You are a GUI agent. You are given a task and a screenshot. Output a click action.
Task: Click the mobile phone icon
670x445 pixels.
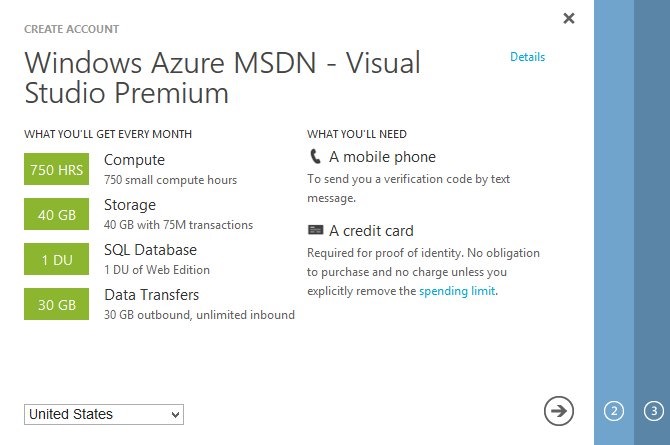315,157
